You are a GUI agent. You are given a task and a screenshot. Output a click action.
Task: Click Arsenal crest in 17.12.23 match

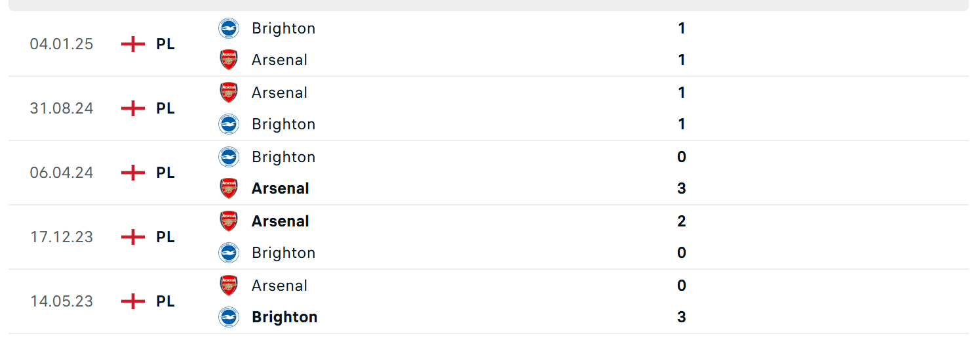pyautogui.click(x=228, y=221)
